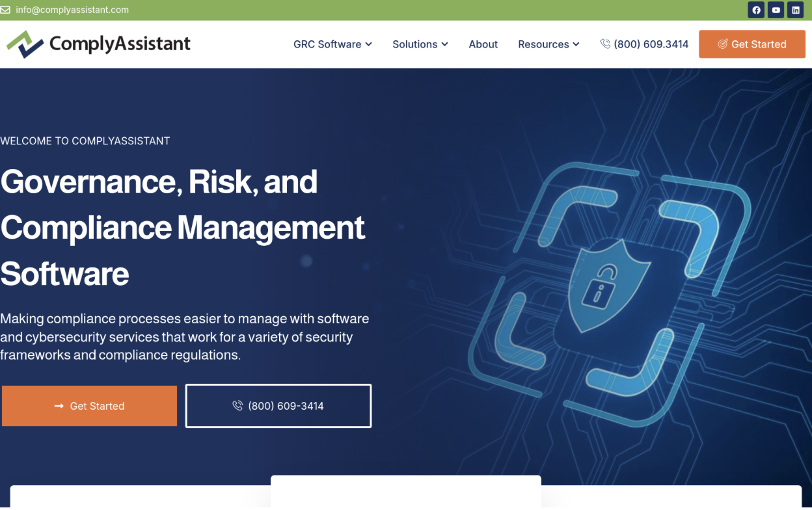Click the hero Get Started button
The width and height of the screenshot is (812, 510).
point(89,406)
